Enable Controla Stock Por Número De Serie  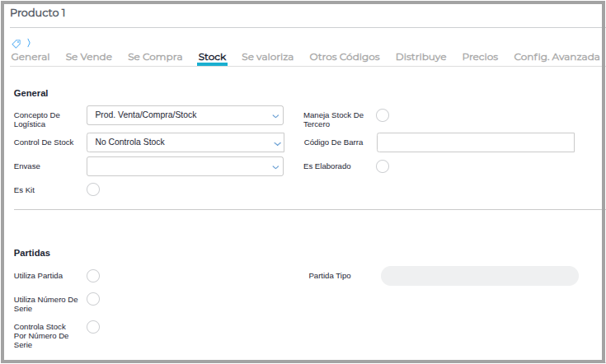(93, 327)
